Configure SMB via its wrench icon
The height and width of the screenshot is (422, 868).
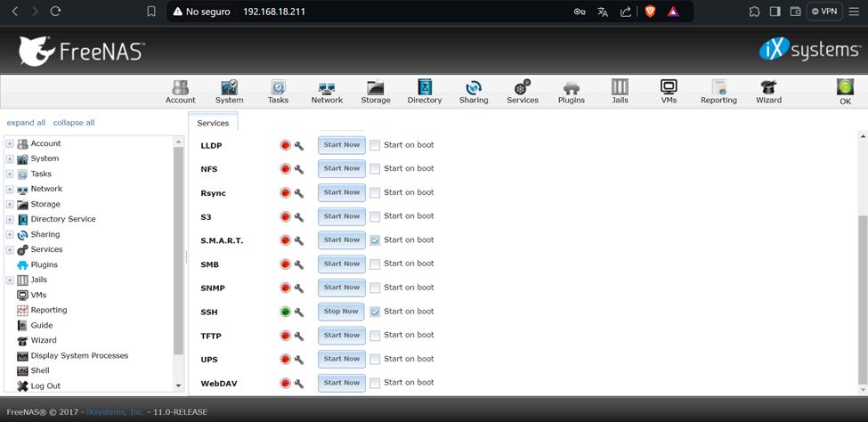299,264
